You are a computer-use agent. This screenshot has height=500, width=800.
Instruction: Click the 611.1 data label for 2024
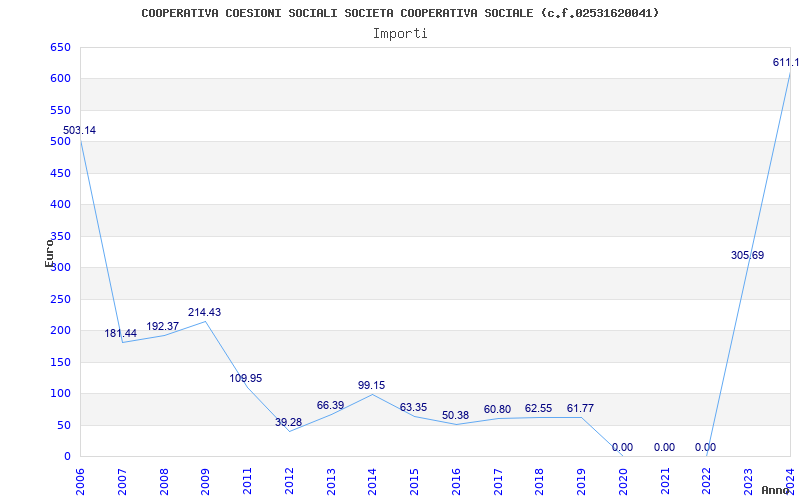click(x=786, y=62)
